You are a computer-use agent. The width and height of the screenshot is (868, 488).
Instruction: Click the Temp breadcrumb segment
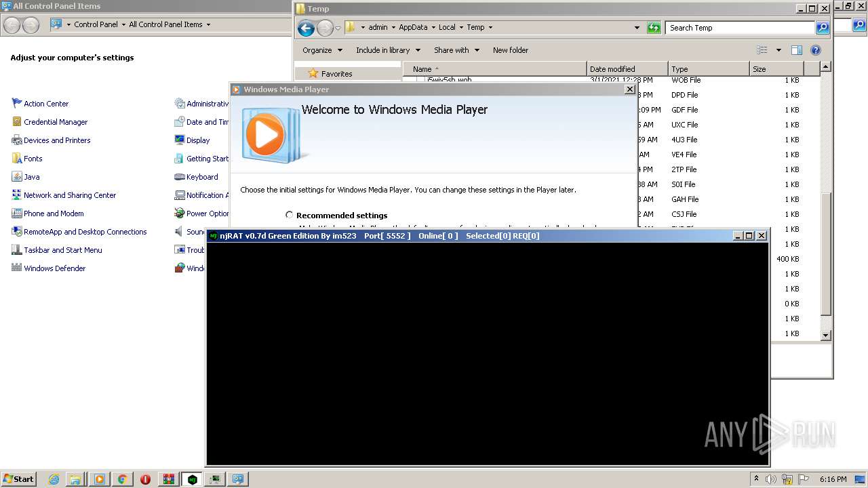pos(475,28)
